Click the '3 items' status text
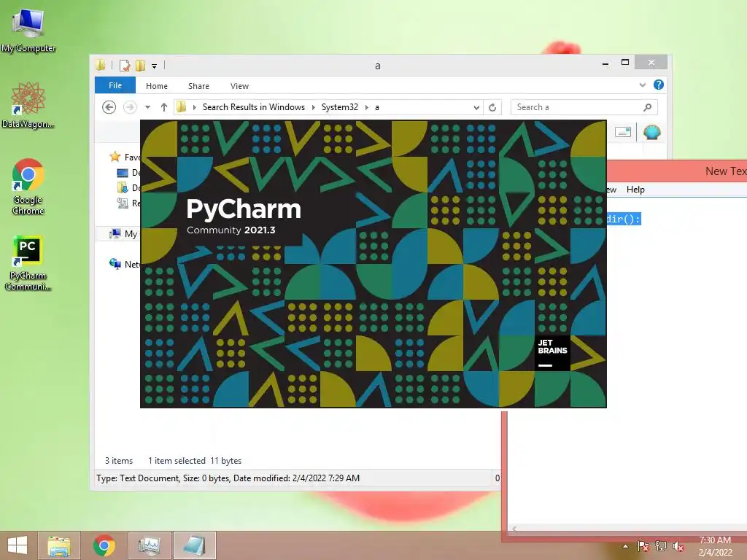 [119, 461]
